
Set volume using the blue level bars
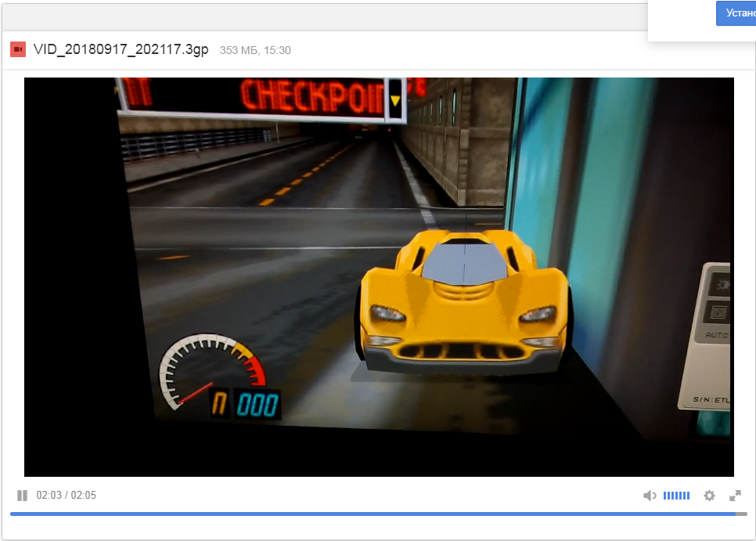click(x=676, y=496)
